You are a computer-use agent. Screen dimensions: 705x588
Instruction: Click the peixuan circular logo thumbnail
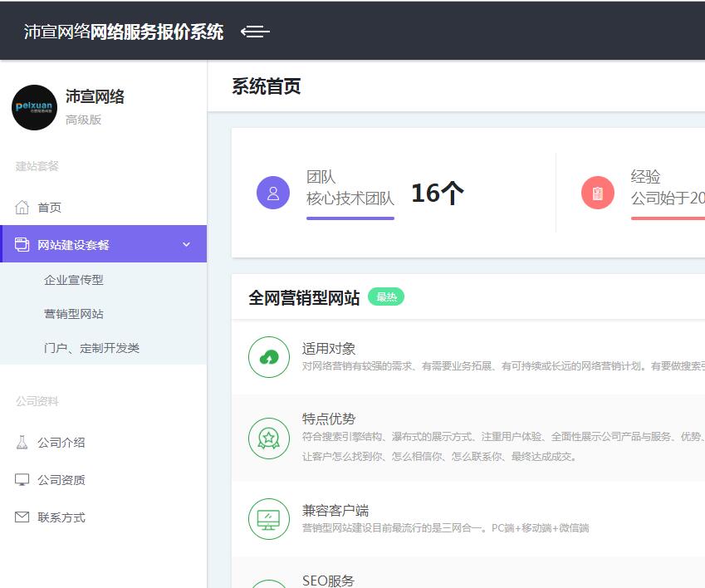click(34, 108)
